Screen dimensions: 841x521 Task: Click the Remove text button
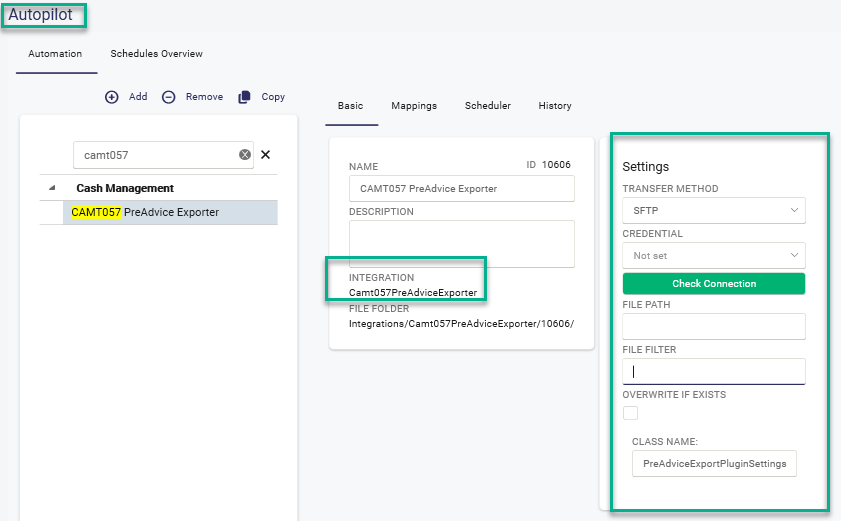pyautogui.click(x=204, y=97)
